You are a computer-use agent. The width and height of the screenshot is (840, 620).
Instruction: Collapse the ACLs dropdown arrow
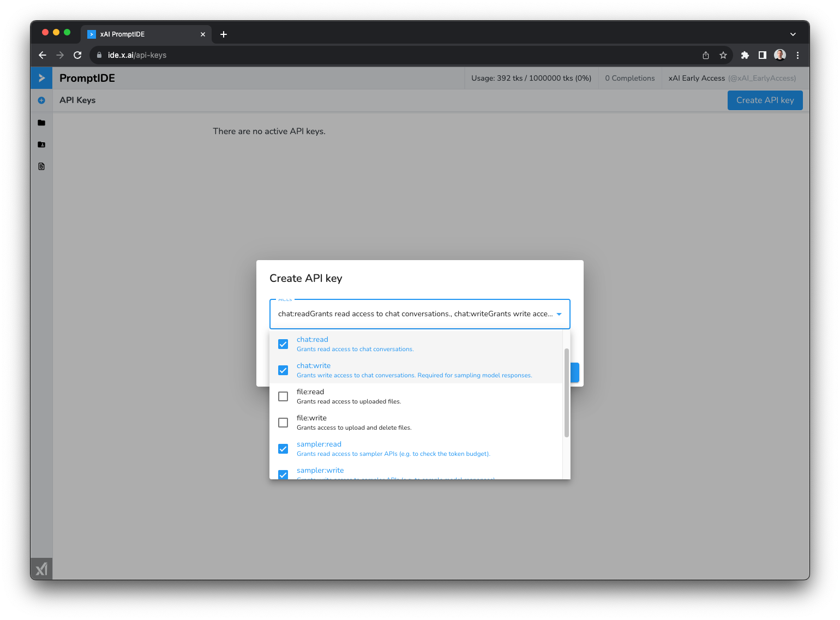pos(559,314)
